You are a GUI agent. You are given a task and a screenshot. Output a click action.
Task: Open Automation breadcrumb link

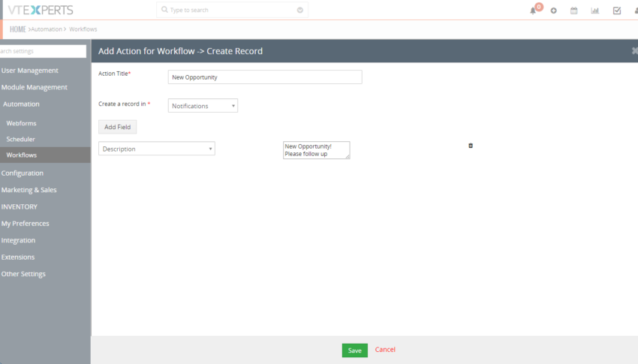coord(47,29)
